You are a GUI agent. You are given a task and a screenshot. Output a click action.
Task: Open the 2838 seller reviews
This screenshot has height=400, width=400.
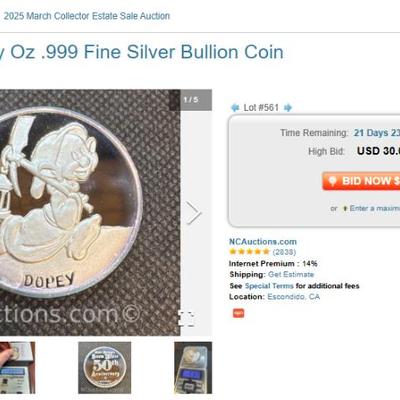click(x=284, y=252)
